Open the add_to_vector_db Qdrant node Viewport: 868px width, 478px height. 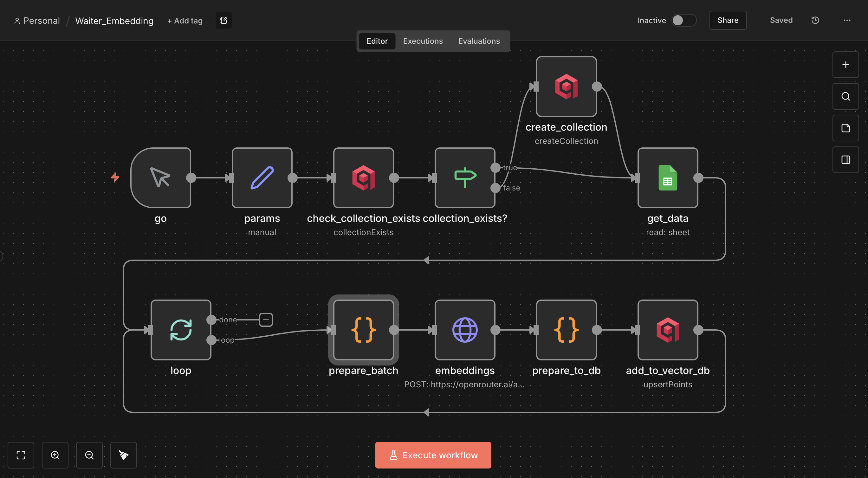668,330
